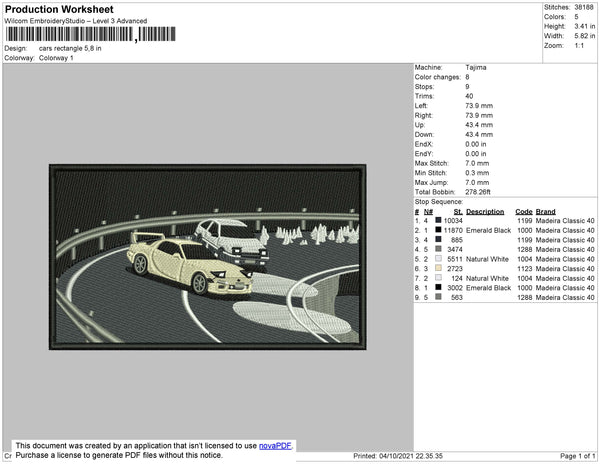Click stitch count '10034' in stop row 1
The width and height of the screenshot is (600, 464).
coord(453,221)
